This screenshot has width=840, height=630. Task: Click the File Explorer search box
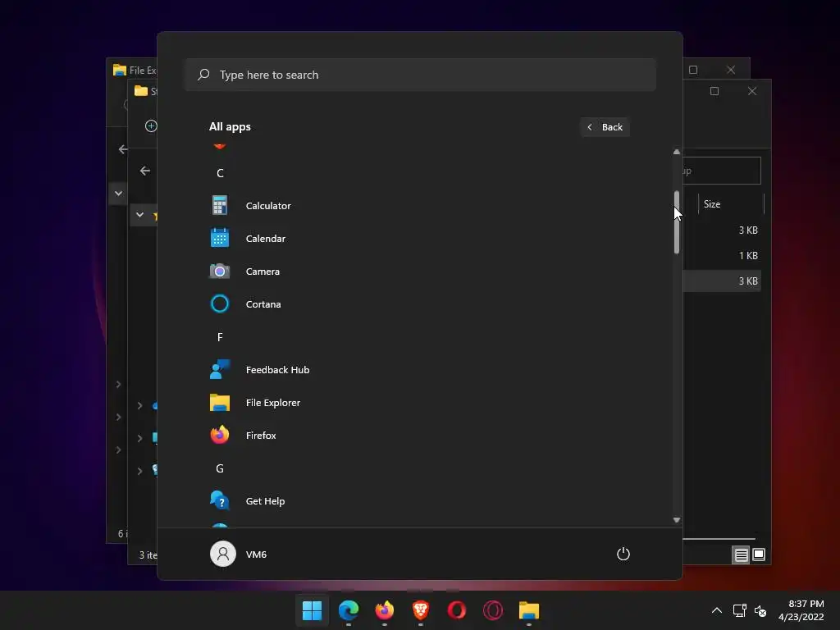tap(721, 171)
